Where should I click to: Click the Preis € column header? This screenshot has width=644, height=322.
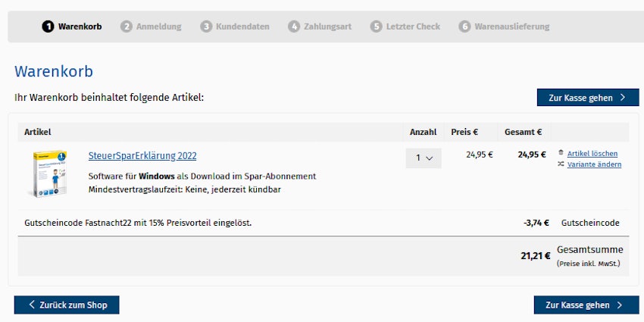pos(464,132)
